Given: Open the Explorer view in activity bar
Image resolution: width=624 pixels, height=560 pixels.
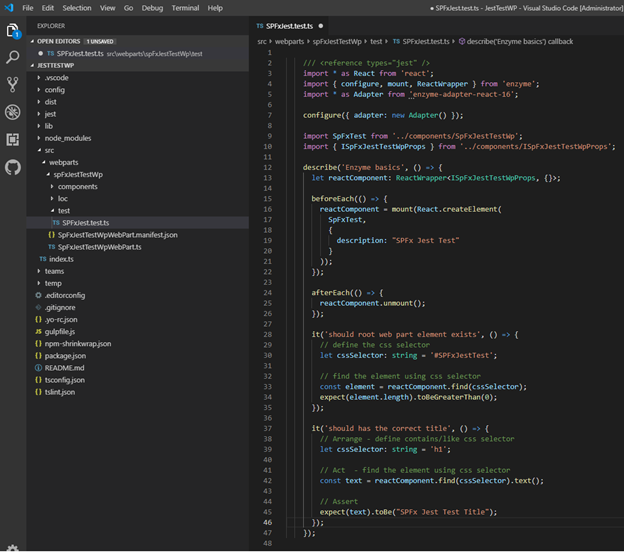Looking at the screenshot, I should [12, 31].
